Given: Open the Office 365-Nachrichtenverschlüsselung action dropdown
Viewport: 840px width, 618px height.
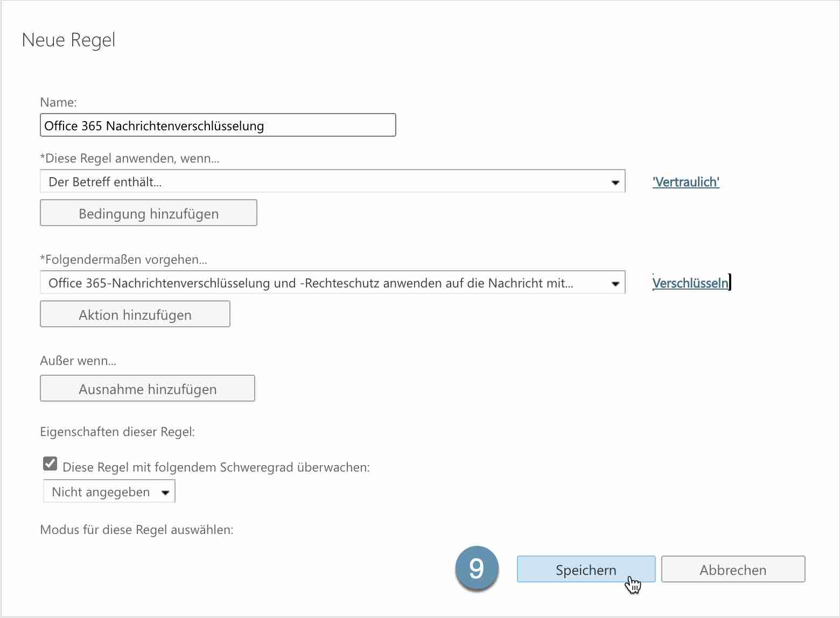Looking at the screenshot, I should coord(333,283).
